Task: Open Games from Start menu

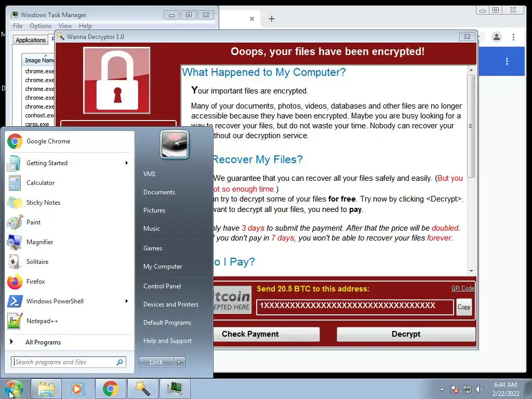Action: (153, 248)
